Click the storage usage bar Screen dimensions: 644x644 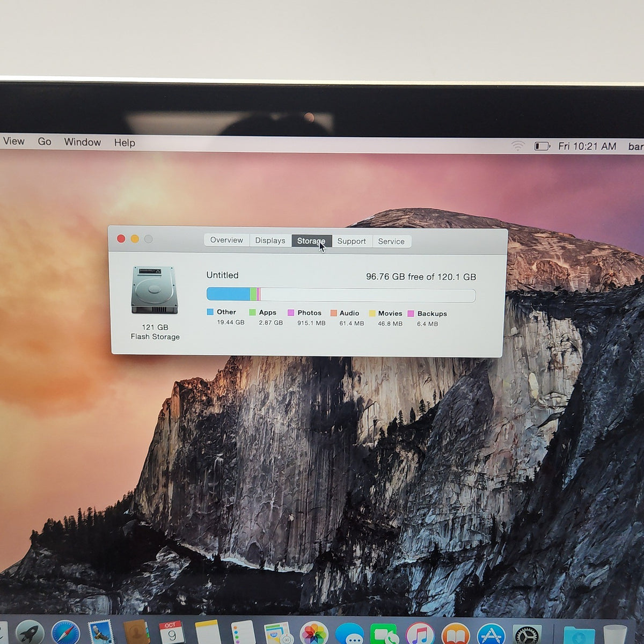(341, 295)
